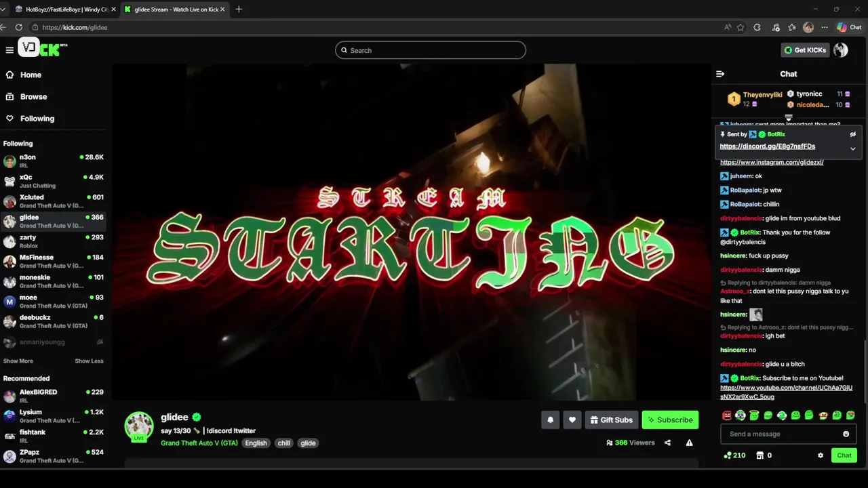Toggle the follow heart button
The width and height of the screenshot is (868, 488).
tap(572, 420)
